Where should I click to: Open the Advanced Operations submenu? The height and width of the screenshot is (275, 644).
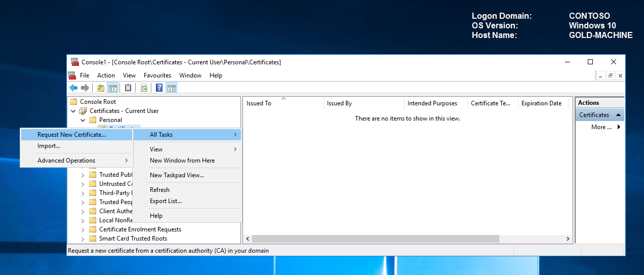[x=76, y=160]
